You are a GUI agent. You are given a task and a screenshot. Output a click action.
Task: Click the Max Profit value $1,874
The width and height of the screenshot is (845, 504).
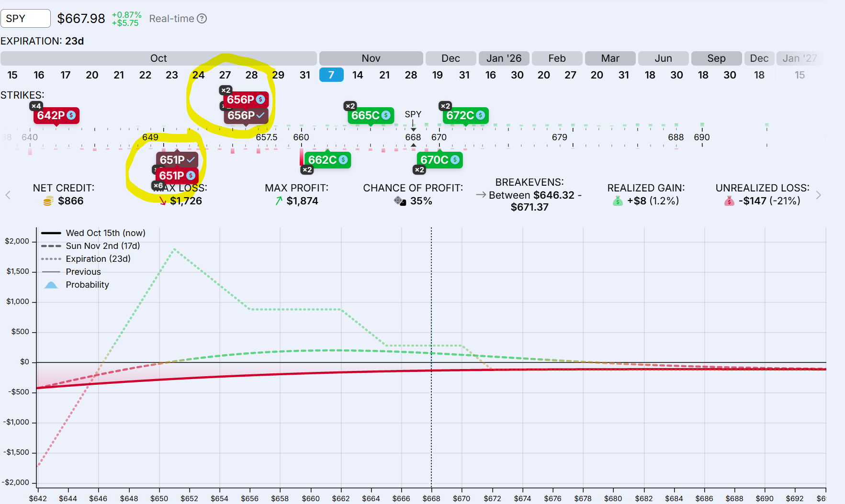(303, 201)
